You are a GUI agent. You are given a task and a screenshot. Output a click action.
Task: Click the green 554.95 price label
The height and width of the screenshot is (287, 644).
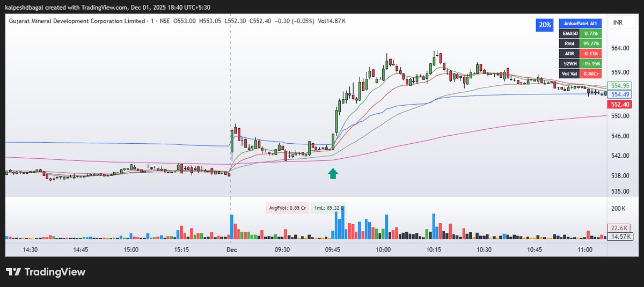pyautogui.click(x=619, y=86)
